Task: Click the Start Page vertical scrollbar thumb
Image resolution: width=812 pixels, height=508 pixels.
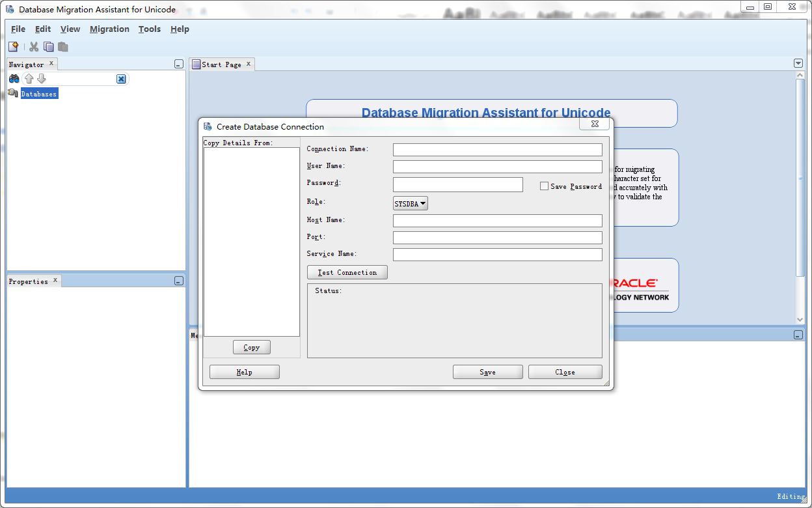Action: tap(800, 177)
